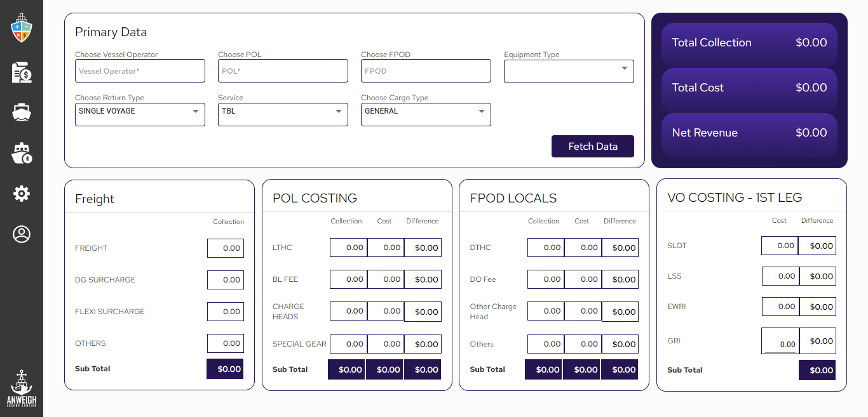Expand the Choose Cargo Type dropdown
Screen dimensions: 868x417
click(426, 114)
